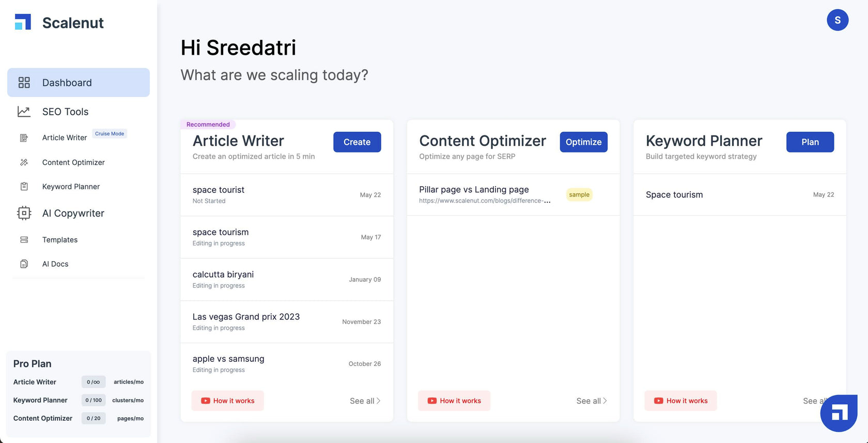Click the SEO Tools chart icon
868x443 pixels.
click(24, 112)
